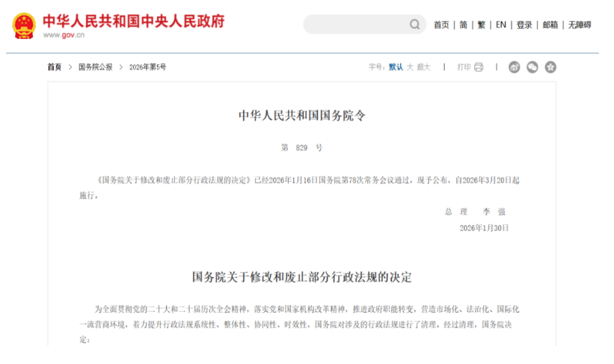Click the printer icon
Screen dimensions: 614x364
[479, 67]
